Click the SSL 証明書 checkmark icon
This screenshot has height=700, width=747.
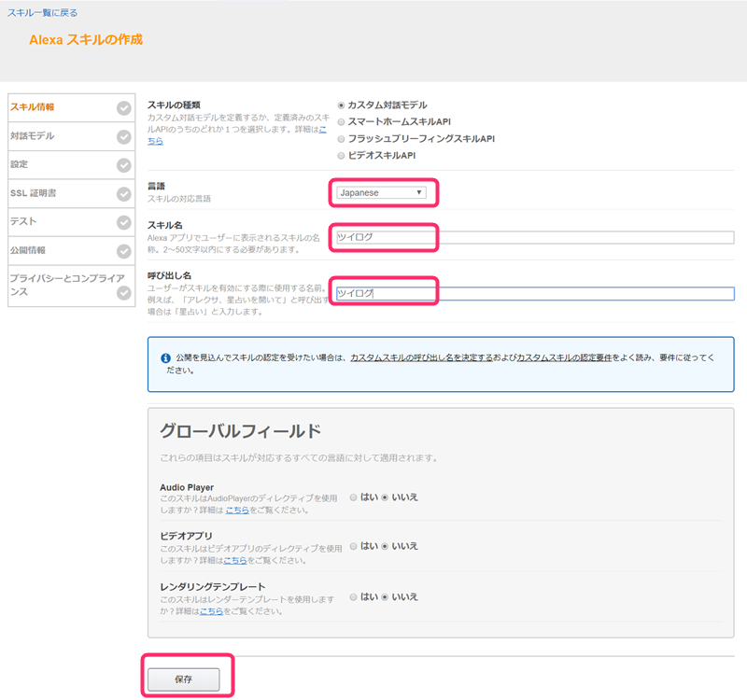[x=124, y=194]
